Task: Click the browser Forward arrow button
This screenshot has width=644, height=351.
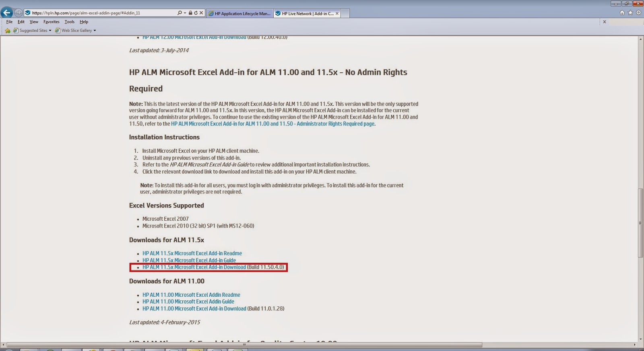Action: 18,13
